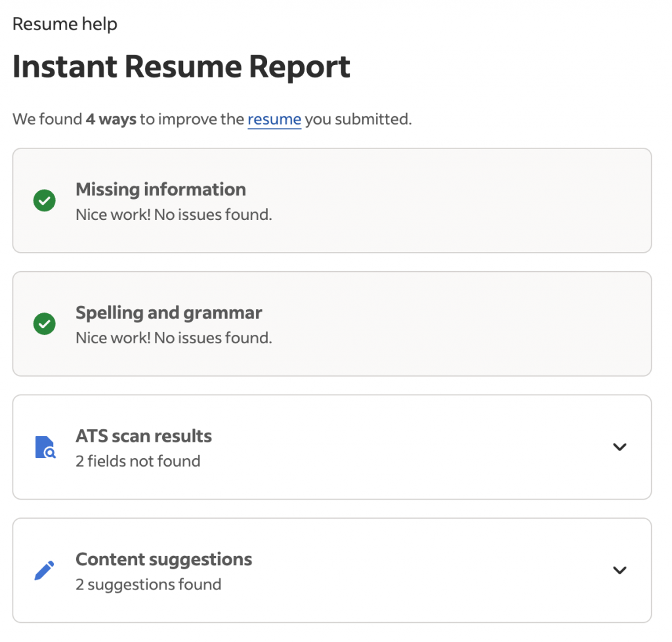The width and height of the screenshot is (672, 642).
Task: Expand the ATS scan results section
Action: click(619, 447)
